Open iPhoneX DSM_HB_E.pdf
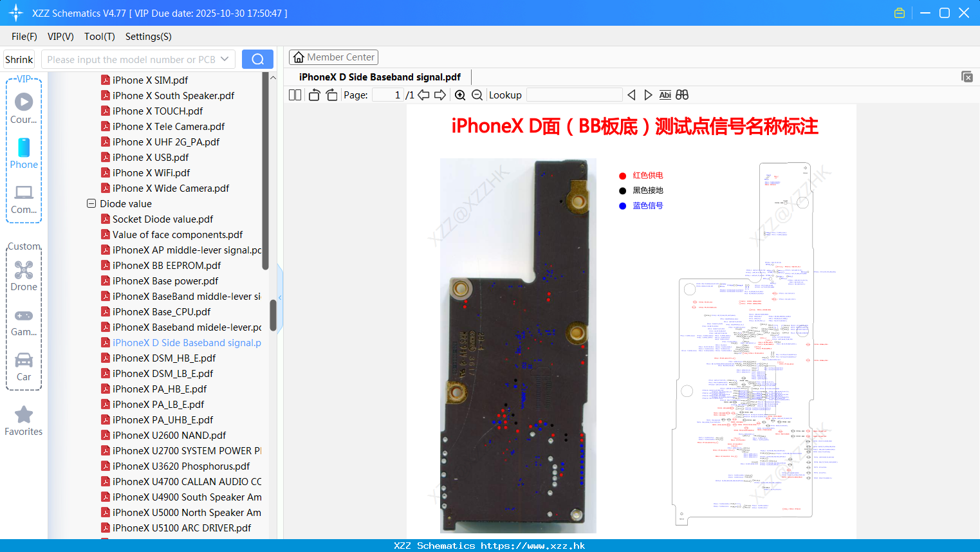The height and width of the screenshot is (552, 980). (x=164, y=358)
